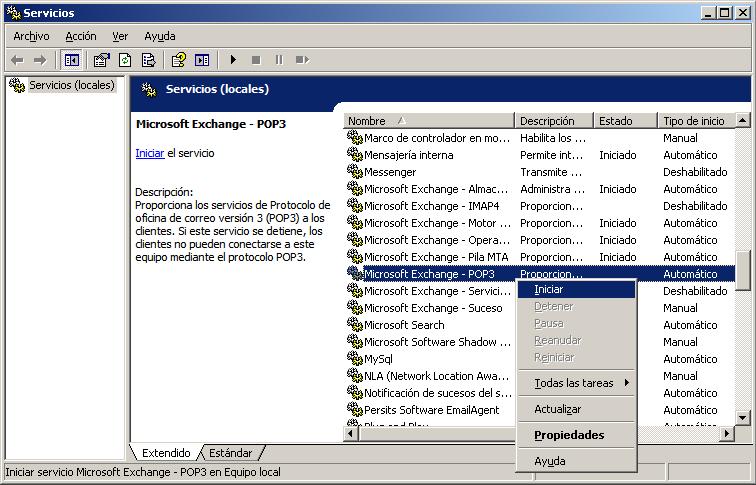Viewport: 756px width, 485px height.
Task: Switch to the Estándar tab
Action: [x=231, y=453]
